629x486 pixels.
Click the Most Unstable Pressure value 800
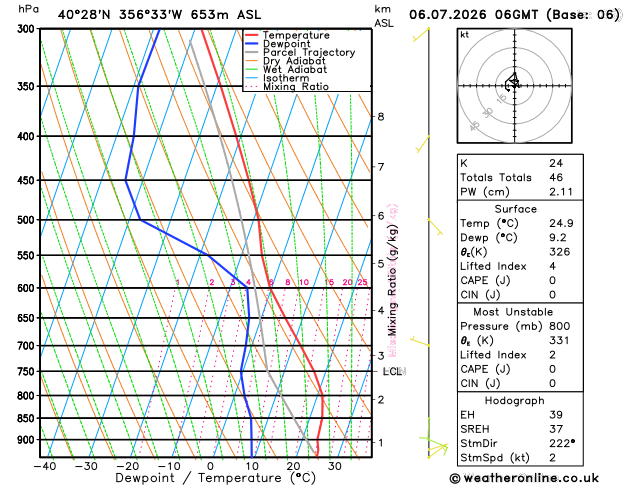click(x=560, y=326)
